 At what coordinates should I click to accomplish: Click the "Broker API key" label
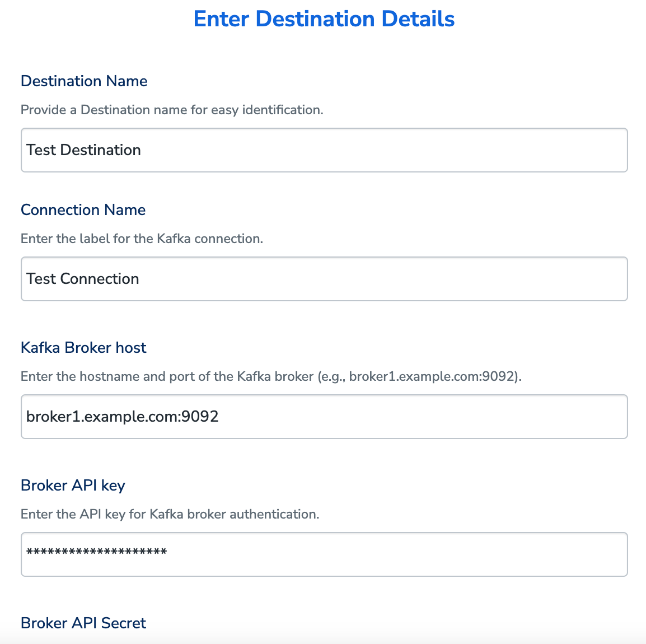73,486
